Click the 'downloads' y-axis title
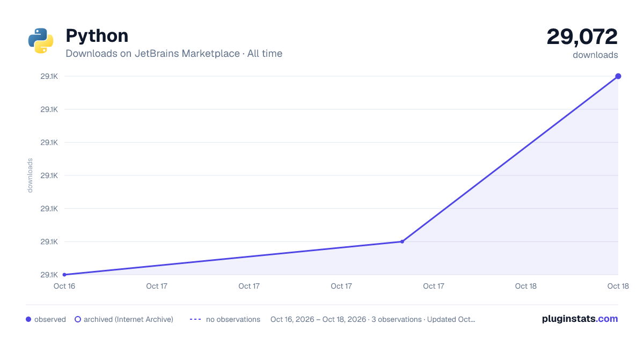This screenshot has height=338, width=644. coord(30,175)
